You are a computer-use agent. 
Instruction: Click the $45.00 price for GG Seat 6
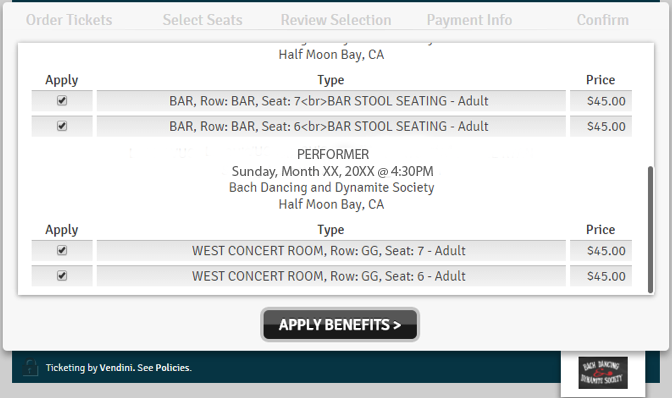(606, 276)
